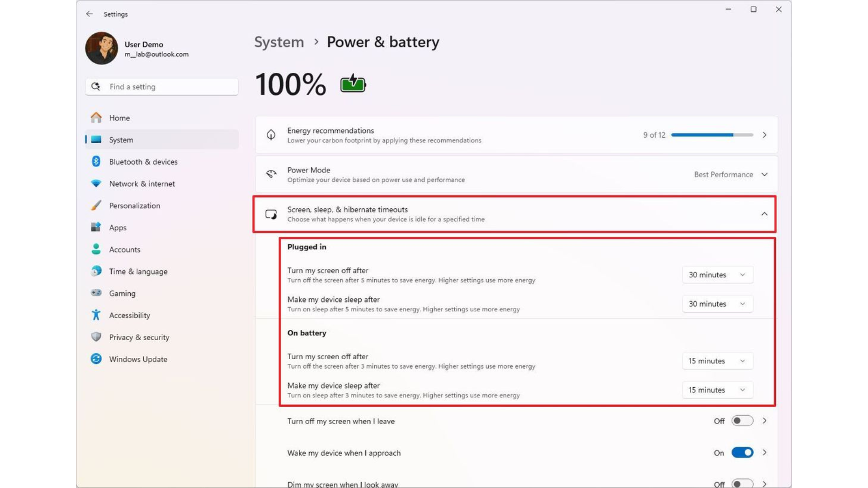Click the Energy recommendations progress bar
The image size is (868, 488).
pyautogui.click(x=711, y=135)
